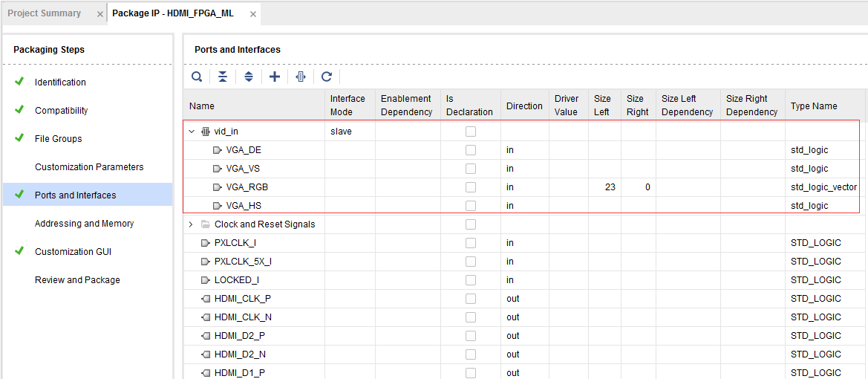Sort by Size Left Dependency column header

pos(687,106)
